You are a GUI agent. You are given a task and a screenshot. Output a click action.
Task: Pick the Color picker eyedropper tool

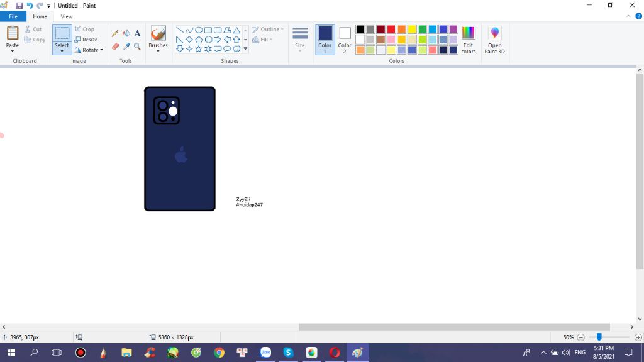126,47
